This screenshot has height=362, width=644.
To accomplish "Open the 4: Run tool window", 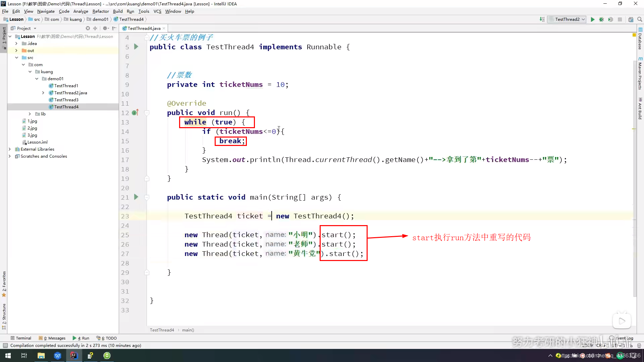I will [81, 338].
